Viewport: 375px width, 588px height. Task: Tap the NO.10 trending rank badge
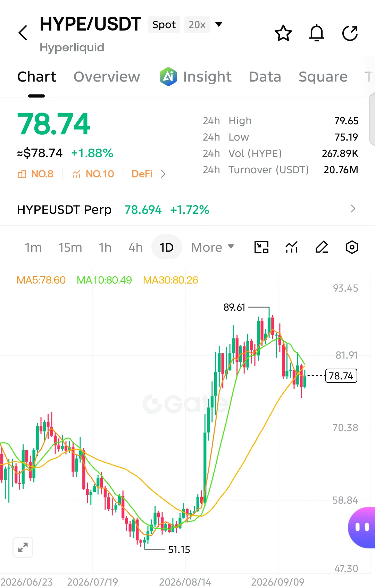coord(93,174)
